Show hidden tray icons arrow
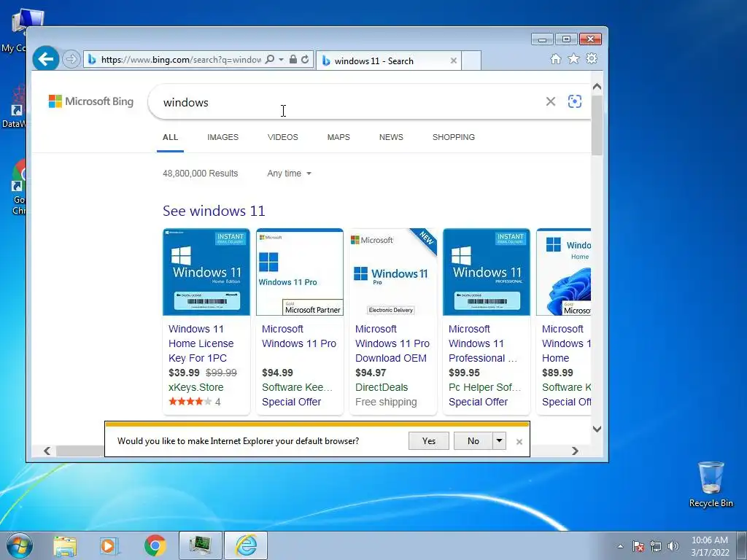747x560 pixels. pos(620,546)
